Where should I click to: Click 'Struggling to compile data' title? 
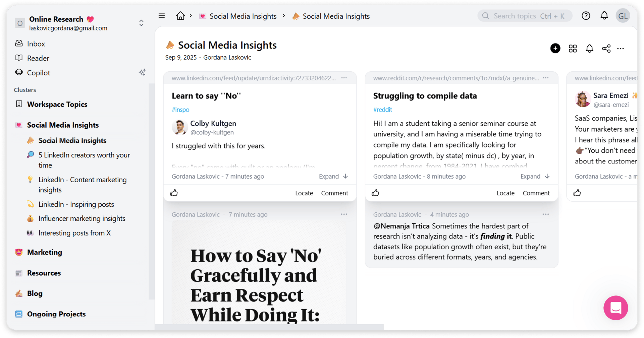click(425, 96)
